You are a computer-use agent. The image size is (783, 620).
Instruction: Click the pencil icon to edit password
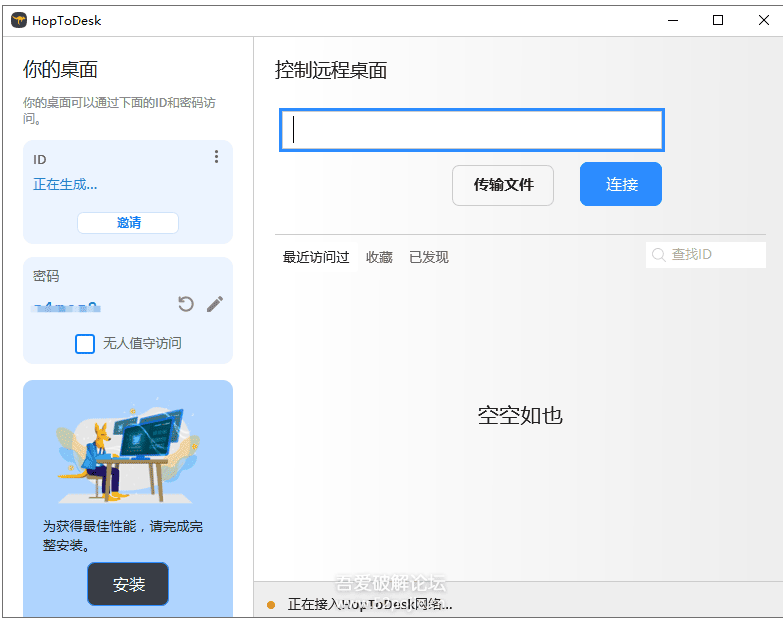[x=215, y=304]
